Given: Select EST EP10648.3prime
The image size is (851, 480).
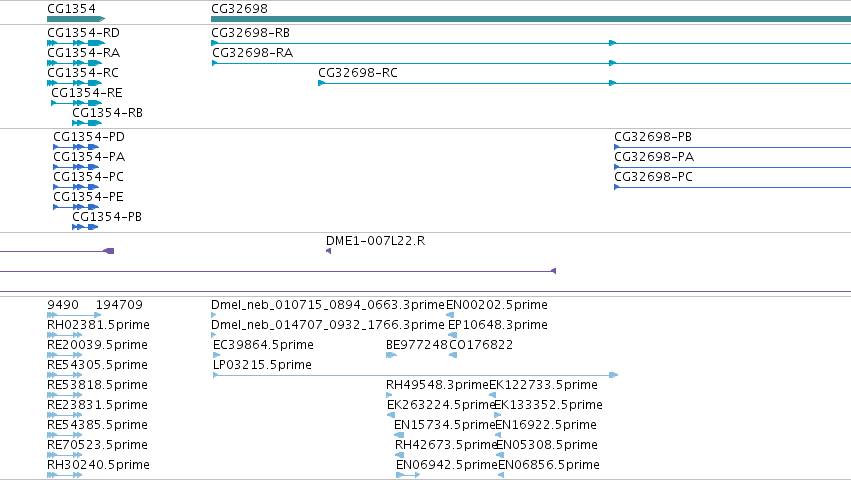Looking at the screenshot, I should click(x=498, y=325).
